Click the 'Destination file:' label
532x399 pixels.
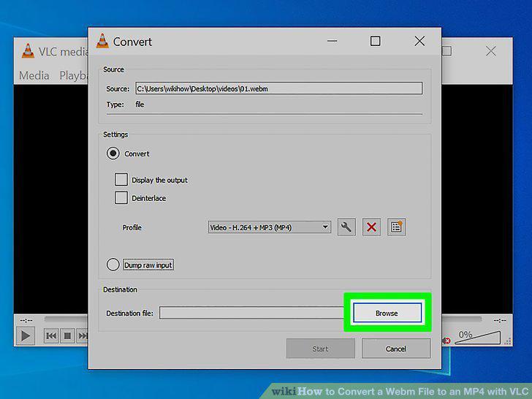(x=129, y=313)
